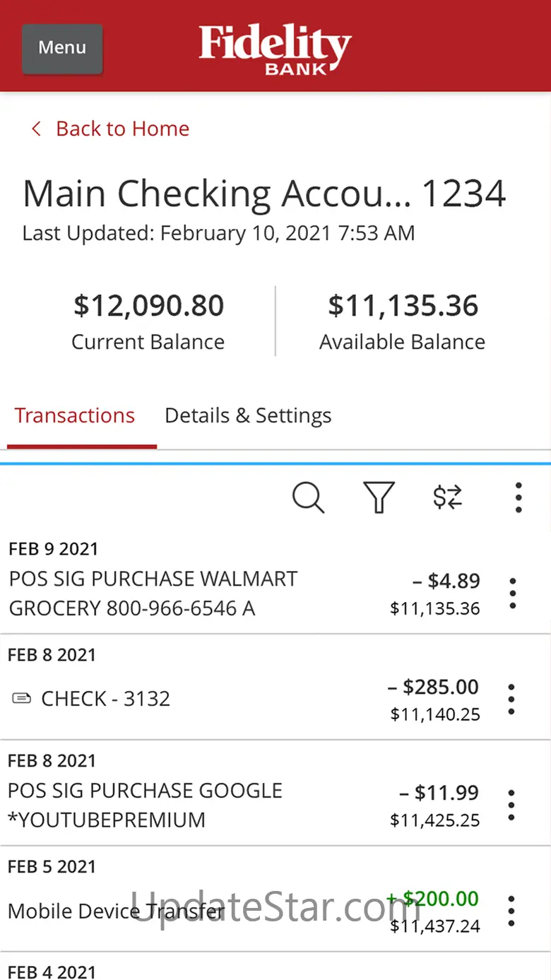Open the Menu button
Image resolution: width=551 pixels, height=980 pixels.
(62, 48)
